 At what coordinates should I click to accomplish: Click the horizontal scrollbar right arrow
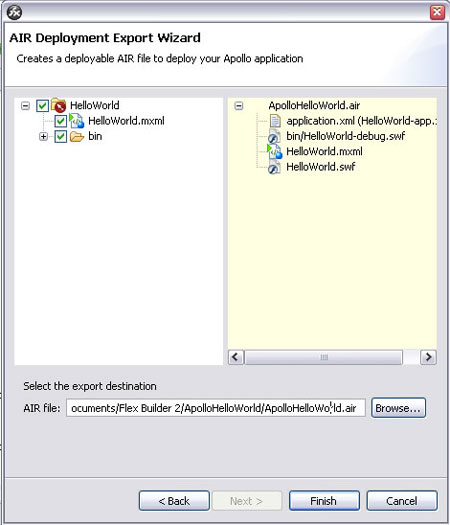(428, 357)
